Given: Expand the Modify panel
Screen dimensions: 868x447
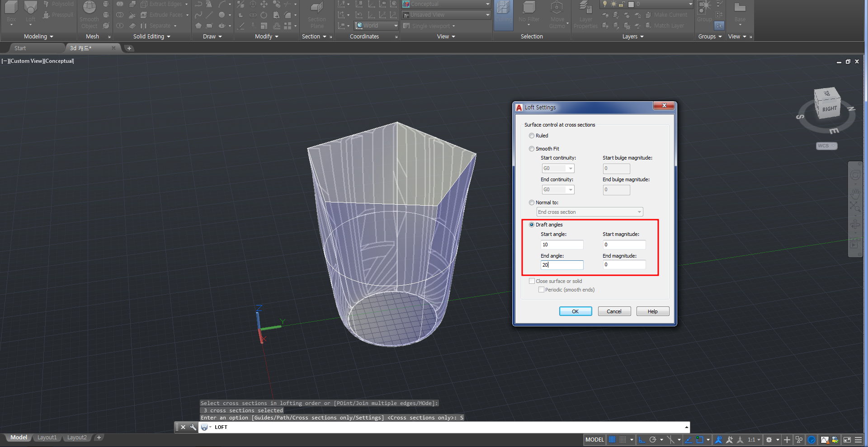Looking at the screenshot, I should (267, 37).
